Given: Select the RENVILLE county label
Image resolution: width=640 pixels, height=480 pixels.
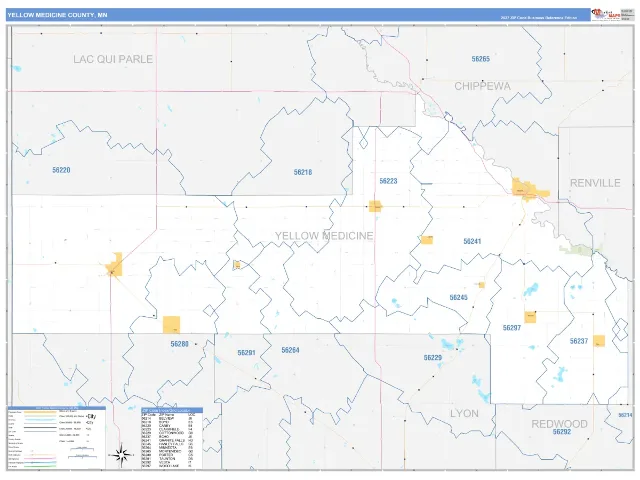Looking at the screenshot, I should [595, 183].
